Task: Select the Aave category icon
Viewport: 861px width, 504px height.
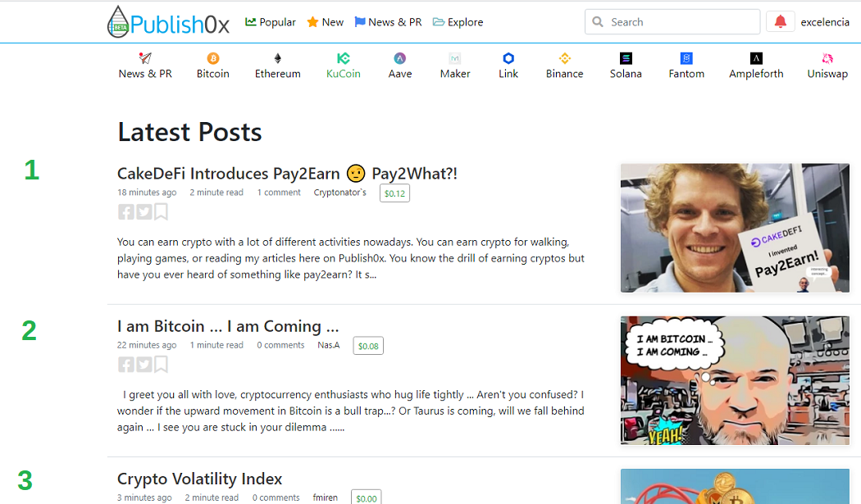Action: (400, 58)
